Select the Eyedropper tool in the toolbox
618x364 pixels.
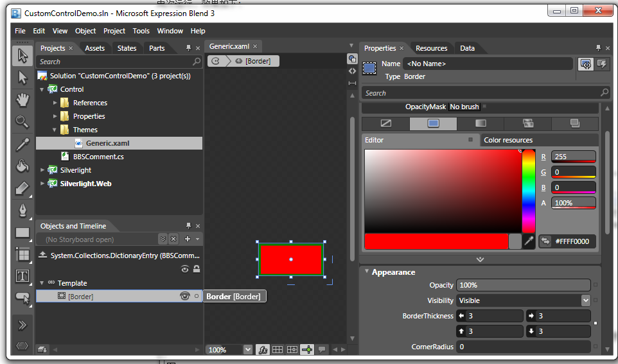click(x=22, y=144)
